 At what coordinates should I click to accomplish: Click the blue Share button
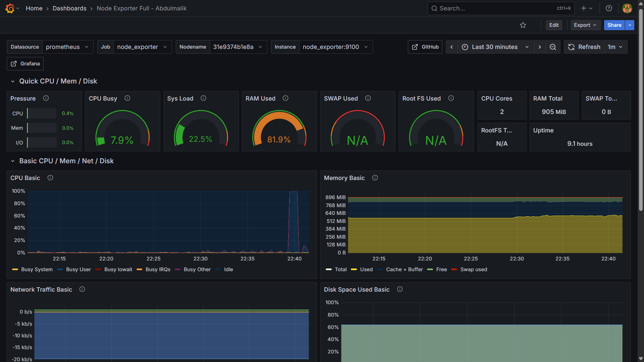[614, 25]
